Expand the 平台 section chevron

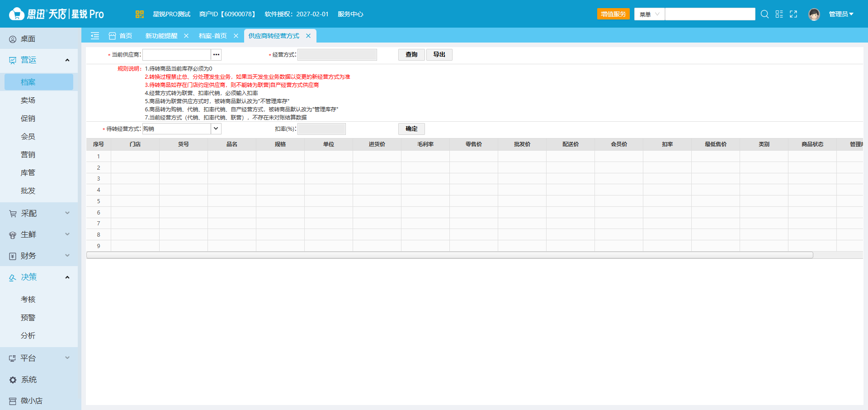pos(67,358)
